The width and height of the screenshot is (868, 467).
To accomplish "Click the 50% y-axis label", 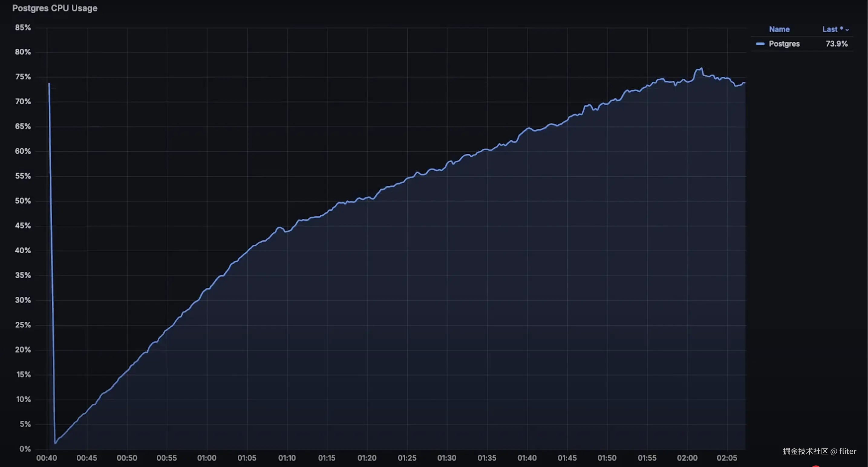I will 23,201.
